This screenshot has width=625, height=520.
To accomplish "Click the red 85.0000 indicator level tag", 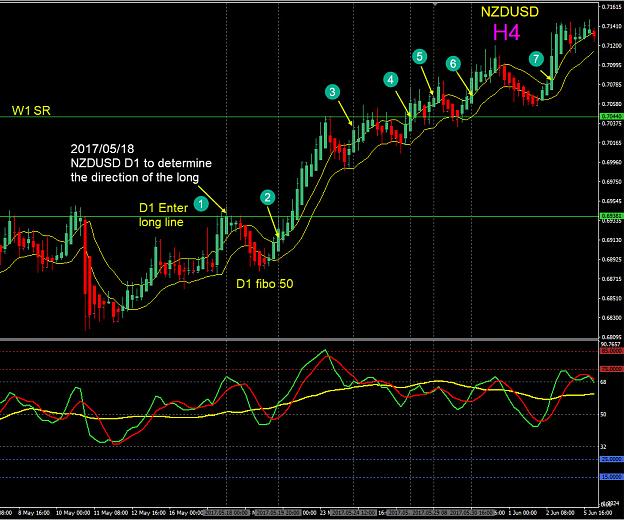I will coord(611,351).
